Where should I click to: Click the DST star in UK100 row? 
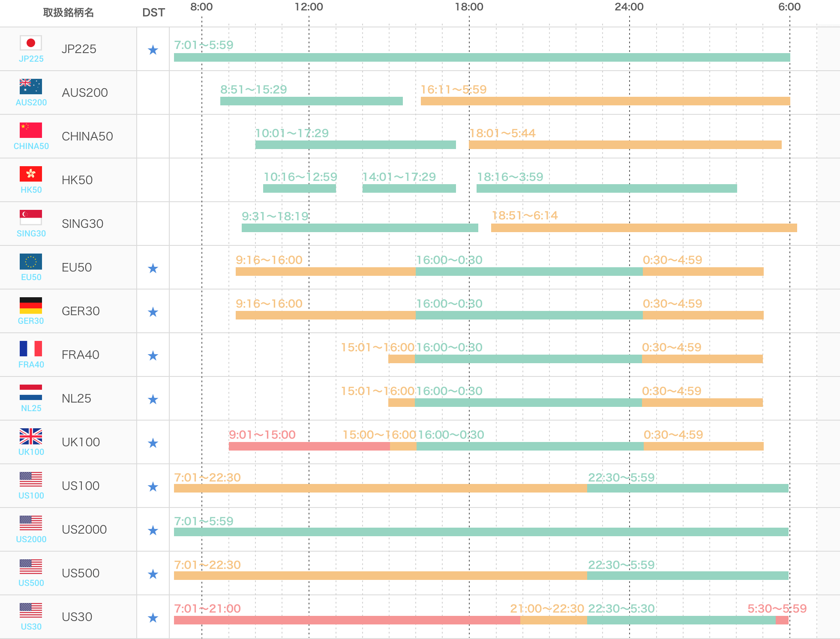pos(153,443)
